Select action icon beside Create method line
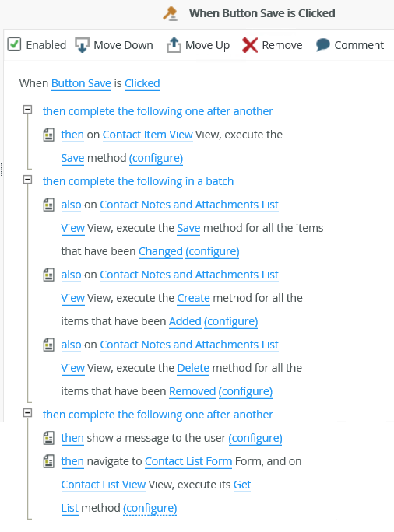Viewport: 394px width, 532px height. click(48, 275)
